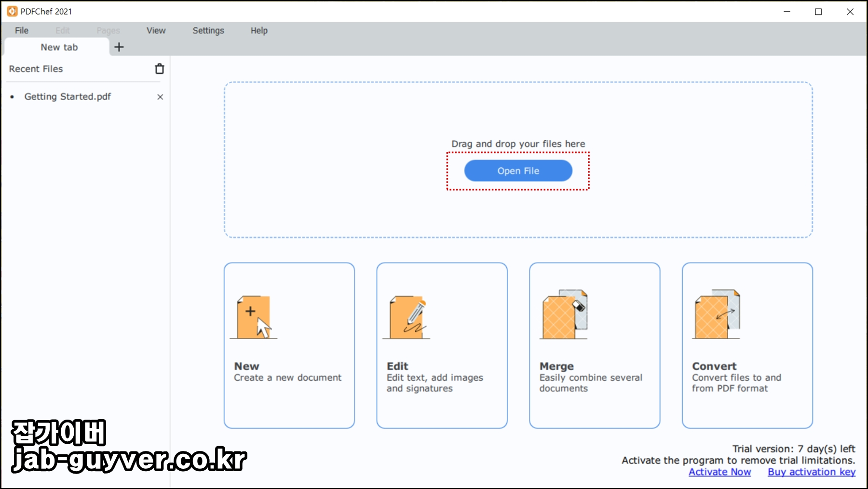Click the Activate Now link
Image resolution: width=868 pixels, height=489 pixels.
pos(719,472)
